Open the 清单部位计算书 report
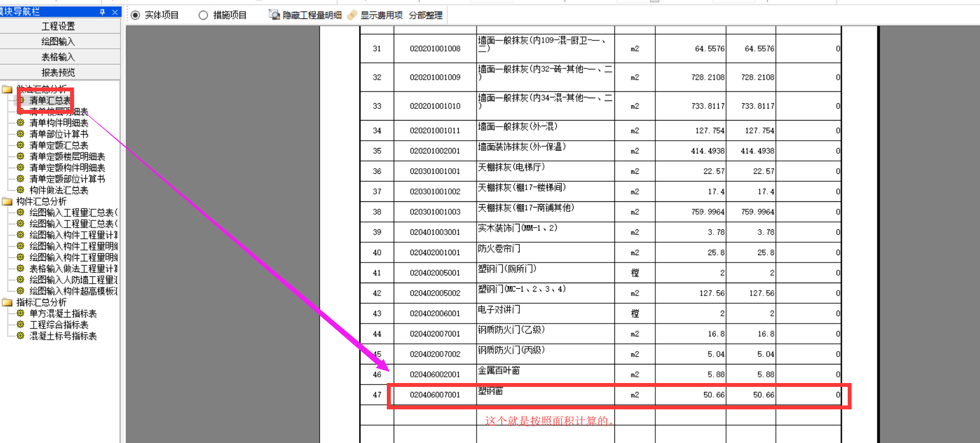The image size is (980, 443). coord(58,134)
